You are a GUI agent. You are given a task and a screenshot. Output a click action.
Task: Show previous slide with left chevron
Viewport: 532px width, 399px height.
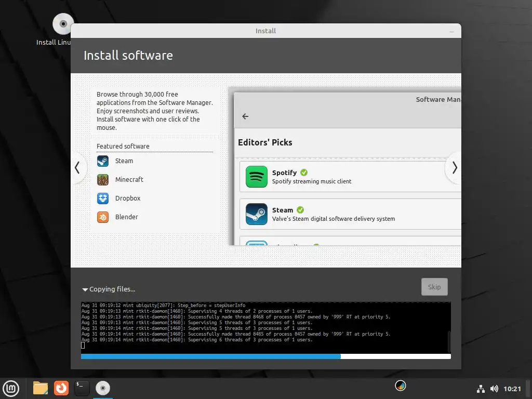[x=77, y=168]
